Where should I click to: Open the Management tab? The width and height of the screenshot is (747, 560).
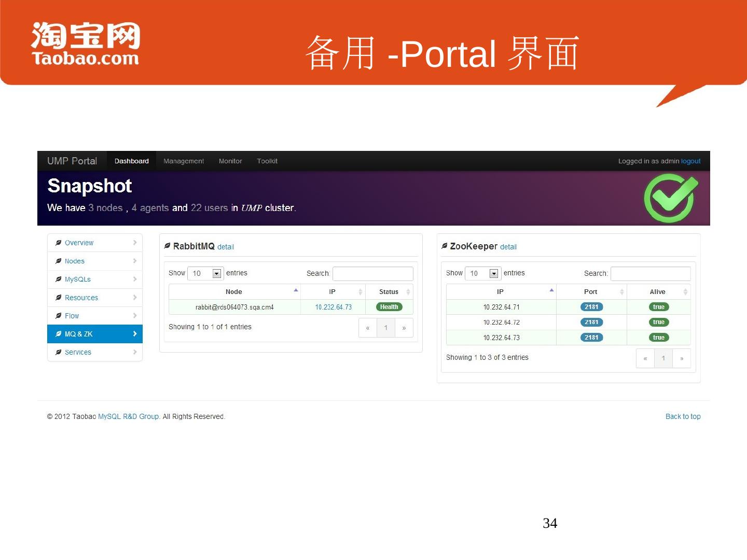pos(184,161)
